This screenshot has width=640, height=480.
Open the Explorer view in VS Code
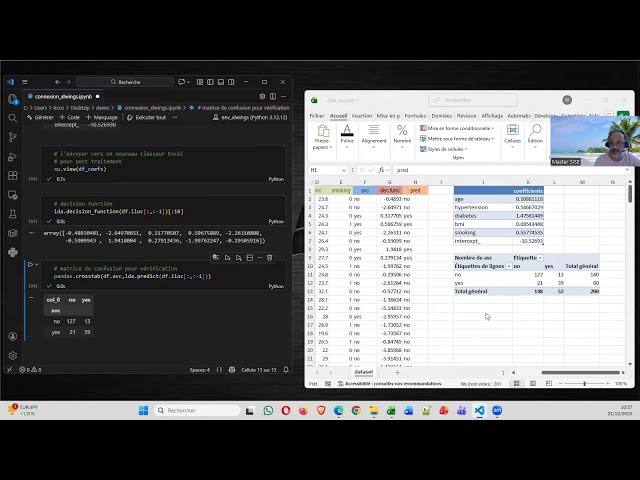pos(13,98)
